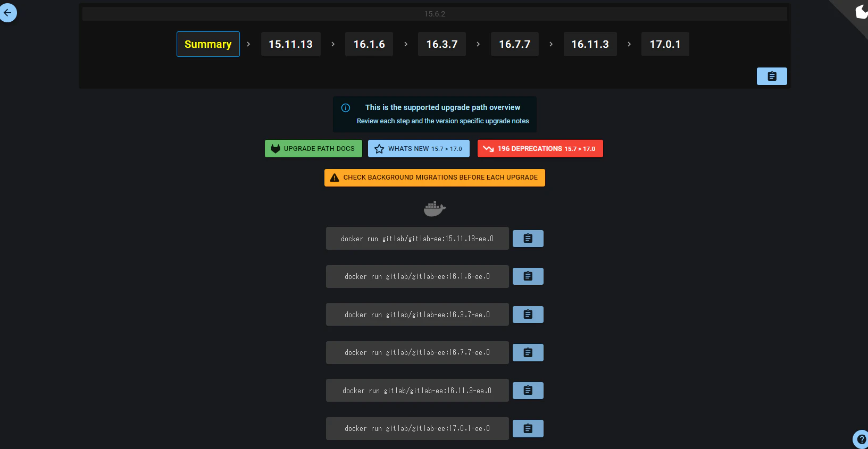Copy the 16.1.6 docker run command
Viewport: 868px width, 449px height.
[528, 276]
